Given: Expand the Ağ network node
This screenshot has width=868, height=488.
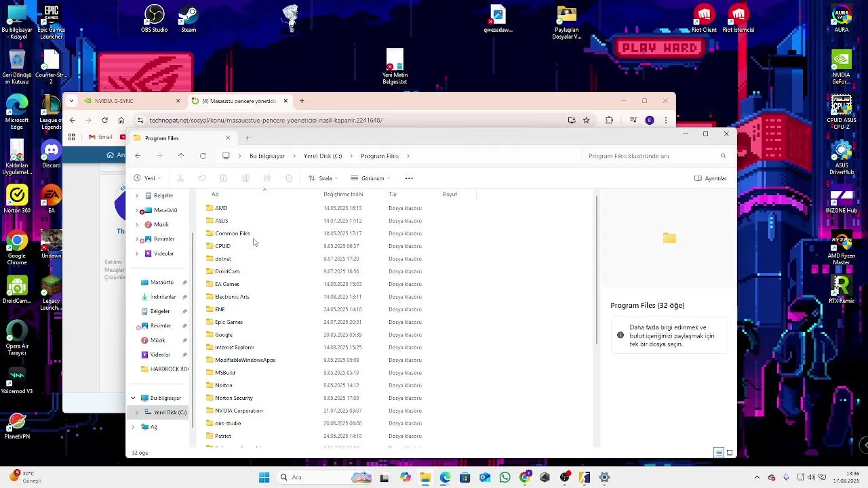Looking at the screenshot, I should (133, 427).
